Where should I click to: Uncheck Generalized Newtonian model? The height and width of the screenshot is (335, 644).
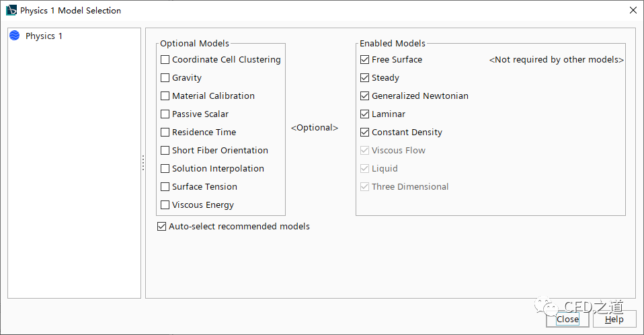[x=365, y=96]
